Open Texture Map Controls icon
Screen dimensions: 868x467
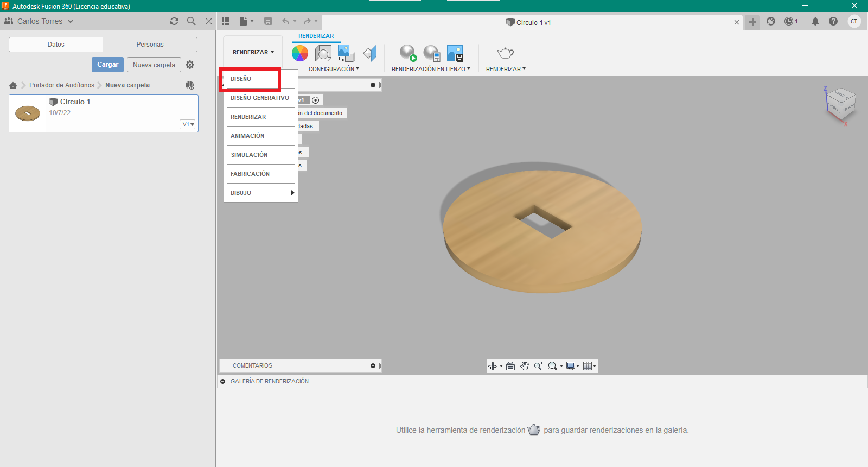coord(370,53)
